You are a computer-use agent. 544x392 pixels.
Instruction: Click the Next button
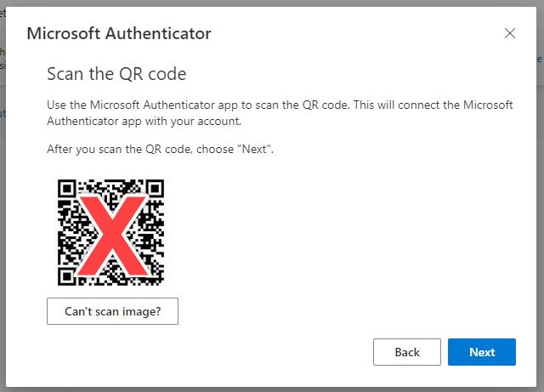482,352
